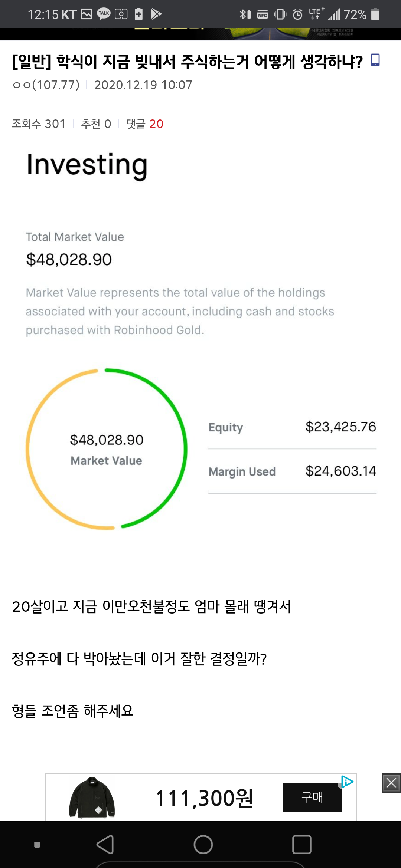Tap the post title text
The height and width of the screenshot is (868, 401).
pyautogui.click(x=188, y=62)
